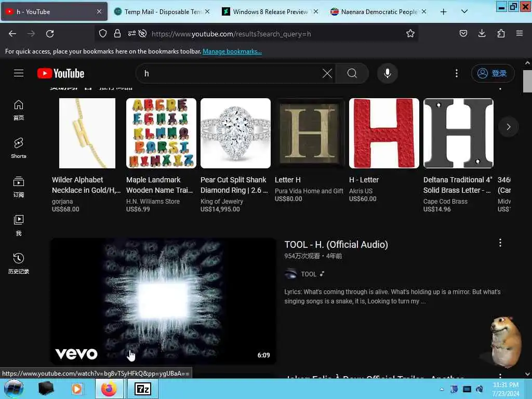Viewport: 532px width, 399px height.
Task: Open Letter H product image
Action: (x=310, y=133)
